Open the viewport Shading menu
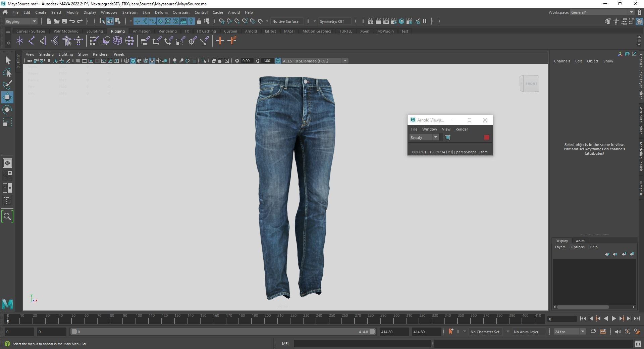Image resolution: width=644 pixels, height=349 pixels. 46,54
